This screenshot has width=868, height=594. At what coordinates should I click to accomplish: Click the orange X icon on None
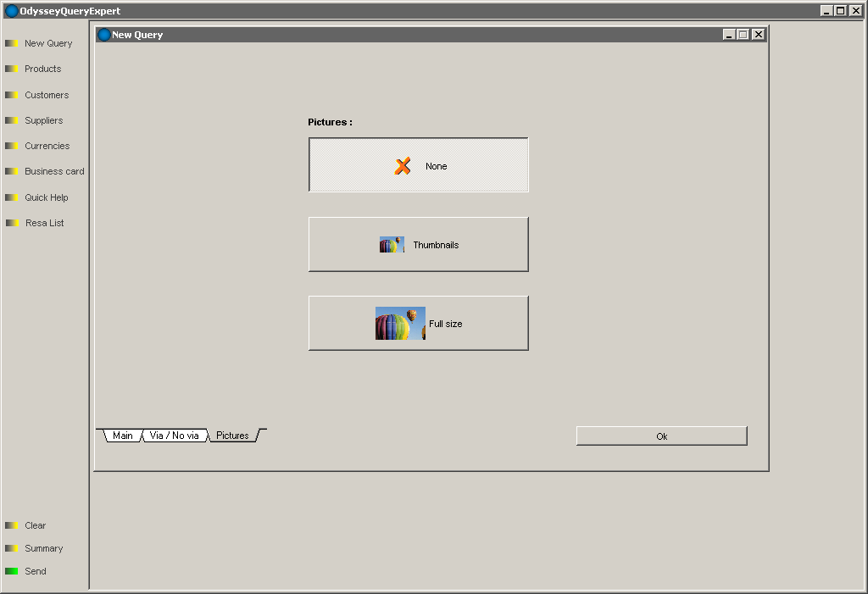click(403, 166)
